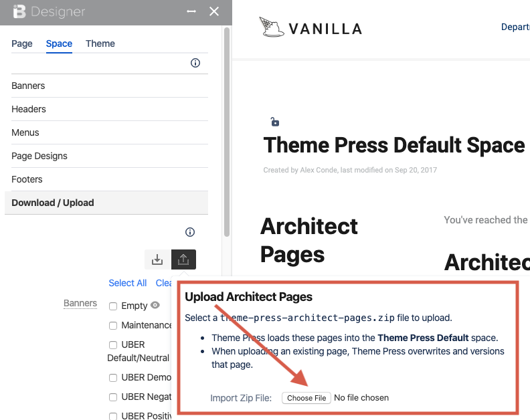530x420 pixels.
Task: Click the Import Zip File label
Action: pyautogui.click(x=241, y=398)
